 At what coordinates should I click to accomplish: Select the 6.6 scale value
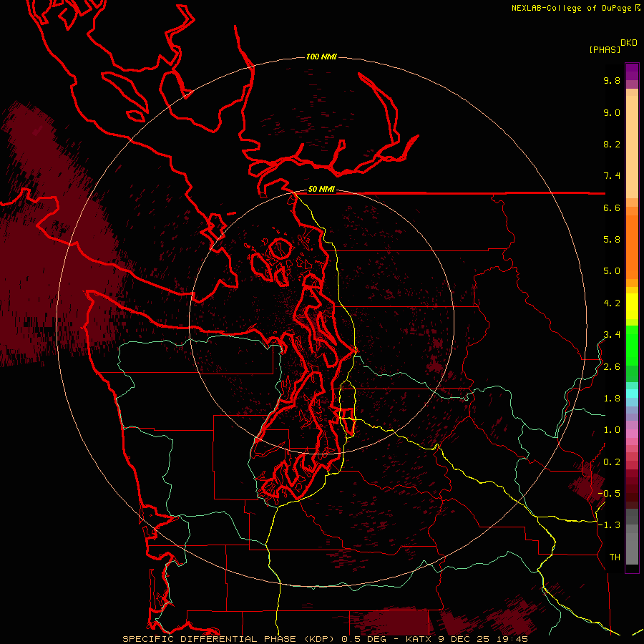point(612,208)
